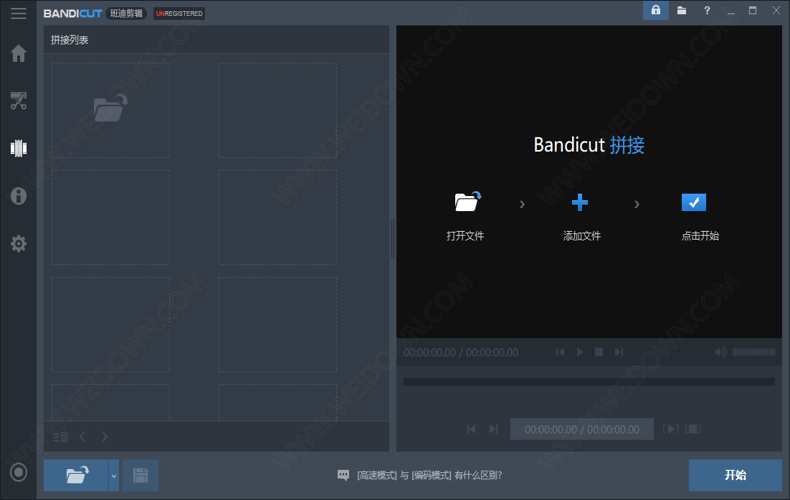
Task: Adjust the volume slider
Action: pyautogui.click(x=754, y=352)
